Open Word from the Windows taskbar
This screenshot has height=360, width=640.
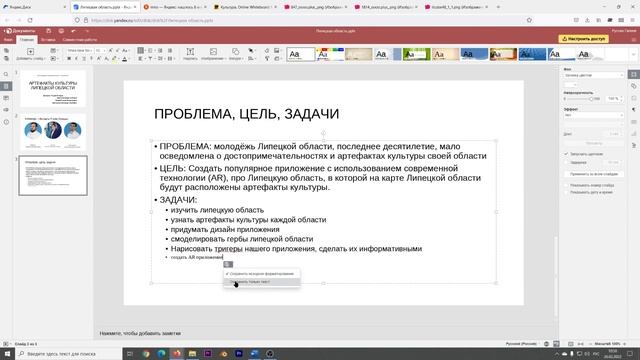coord(254,353)
